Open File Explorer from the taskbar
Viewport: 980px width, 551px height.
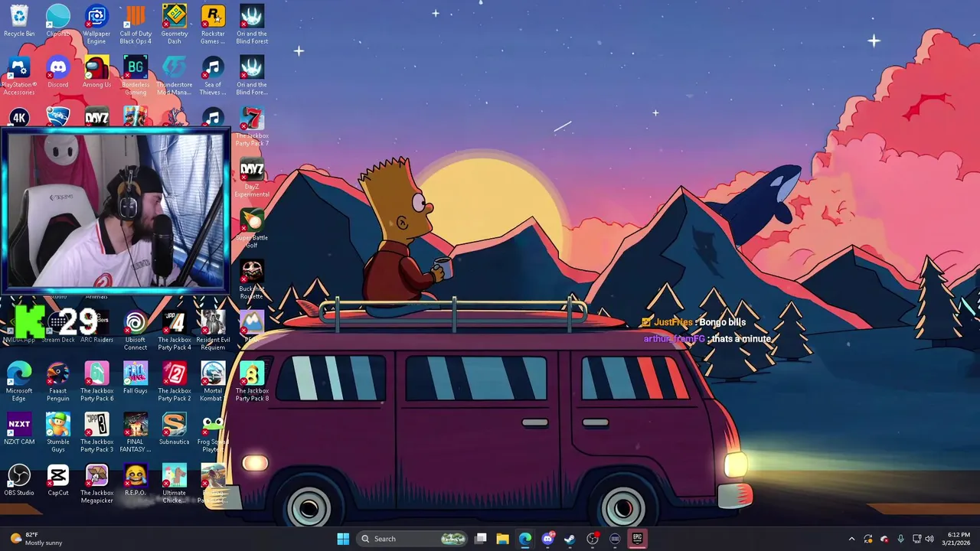coord(502,539)
